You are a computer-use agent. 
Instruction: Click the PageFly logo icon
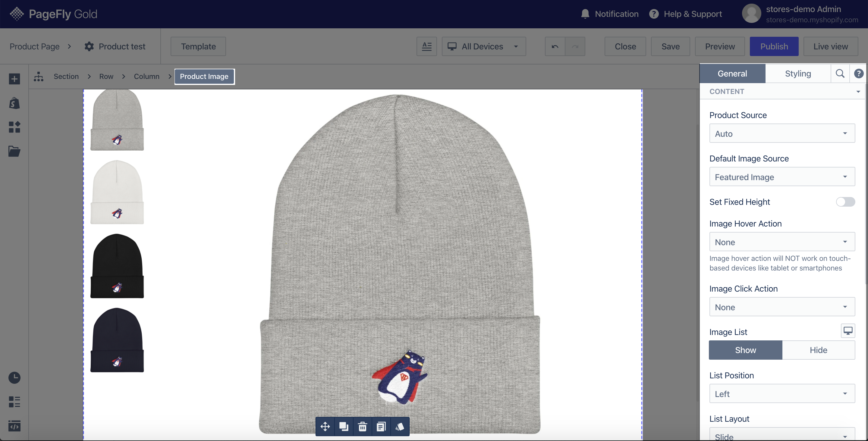pos(17,14)
